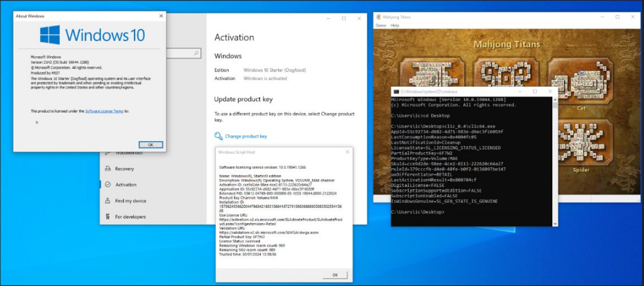Click the cmd prompt 'C:\Users\ic\Desktop>' last line
644x286 pixels.
(x=417, y=212)
